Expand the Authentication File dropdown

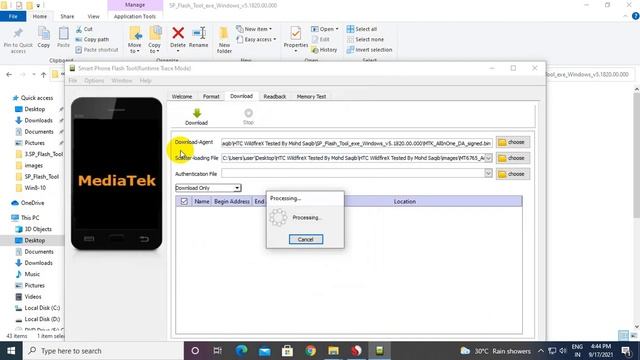click(488, 173)
